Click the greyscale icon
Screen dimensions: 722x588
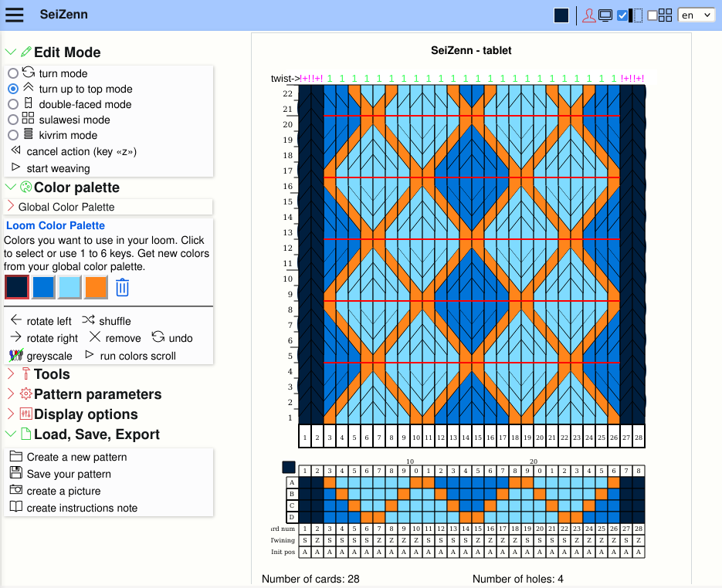click(x=15, y=357)
